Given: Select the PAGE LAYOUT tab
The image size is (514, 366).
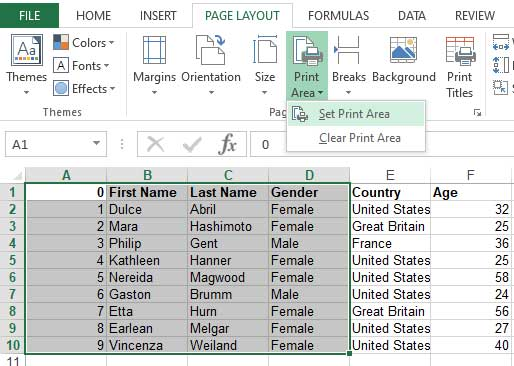Looking at the screenshot, I should point(242,15).
